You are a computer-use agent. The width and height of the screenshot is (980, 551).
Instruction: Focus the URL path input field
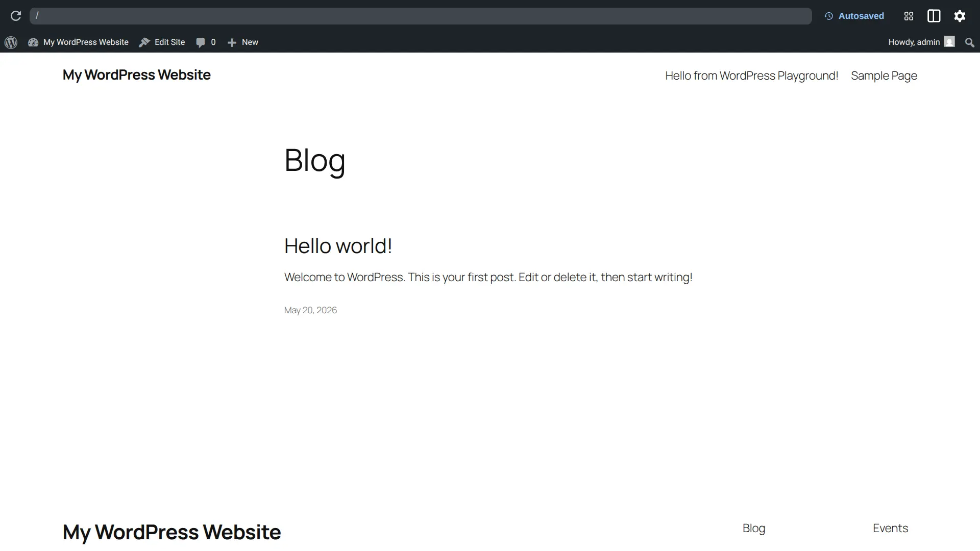[421, 16]
